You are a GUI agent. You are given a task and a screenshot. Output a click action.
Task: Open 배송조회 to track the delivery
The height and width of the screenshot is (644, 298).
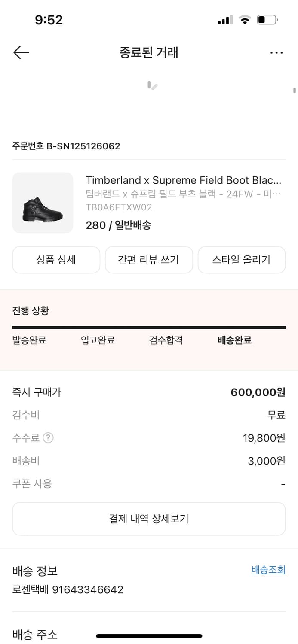[x=267, y=570]
